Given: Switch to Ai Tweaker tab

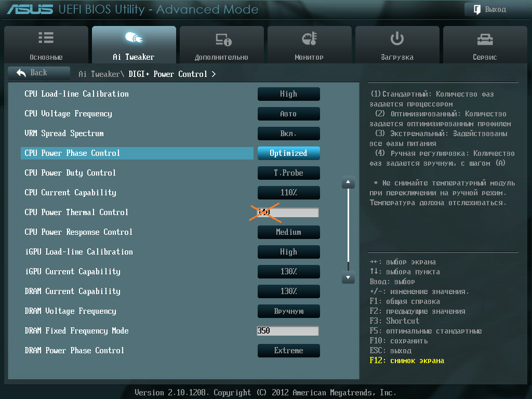Looking at the screenshot, I should [134, 45].
